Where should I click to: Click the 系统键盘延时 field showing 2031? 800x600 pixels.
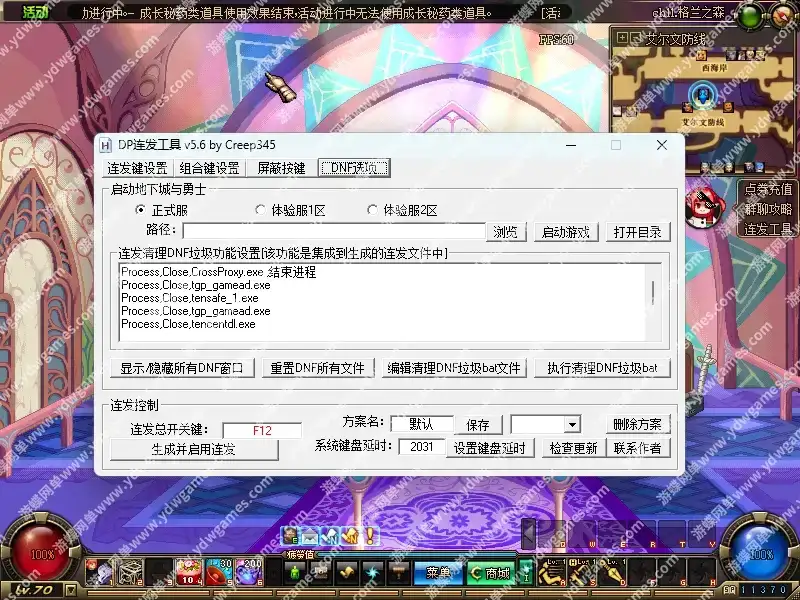[421, 447]
